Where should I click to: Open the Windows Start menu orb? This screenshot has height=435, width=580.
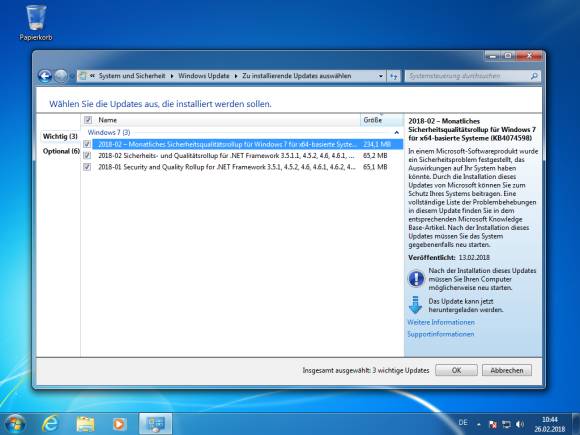15,424
